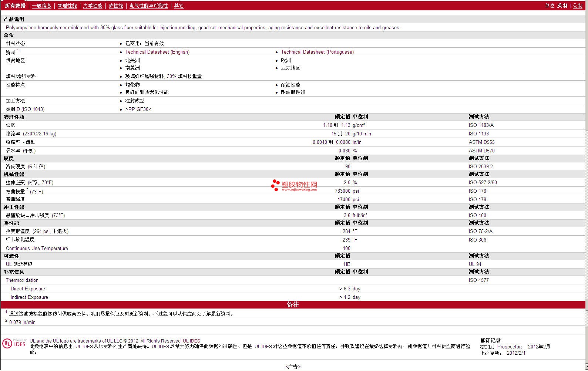
Task: Click the ISO 180 test method
Action: tap(477, 216)
